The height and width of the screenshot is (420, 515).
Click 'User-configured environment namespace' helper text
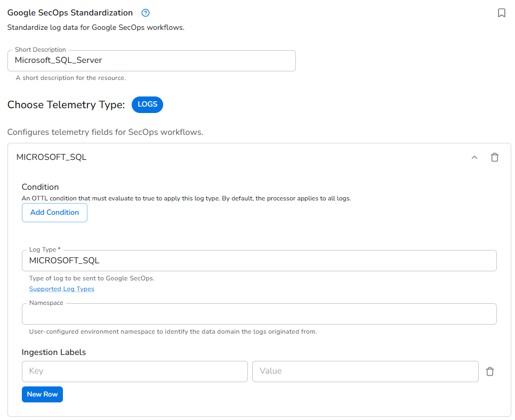pyautogui.click(x=173, y=332)
